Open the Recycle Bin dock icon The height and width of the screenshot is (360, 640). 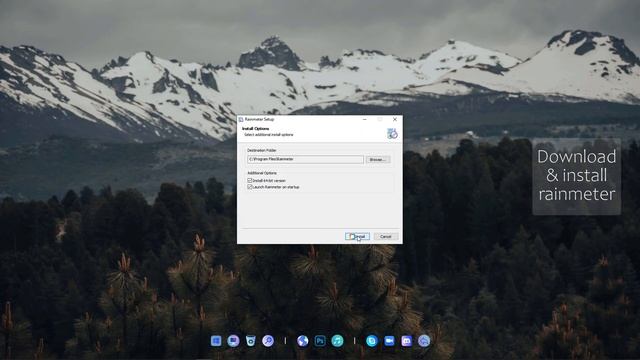pyautogui.click(x=251, y=341)
